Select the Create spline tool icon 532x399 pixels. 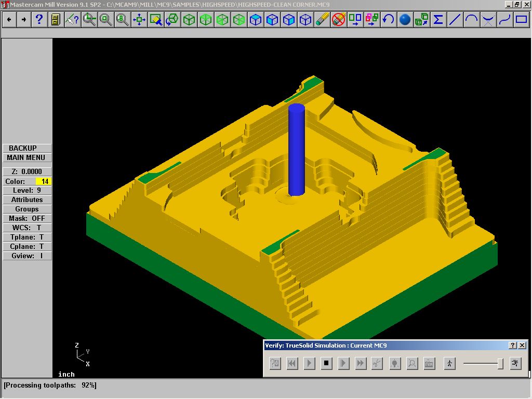504,20
